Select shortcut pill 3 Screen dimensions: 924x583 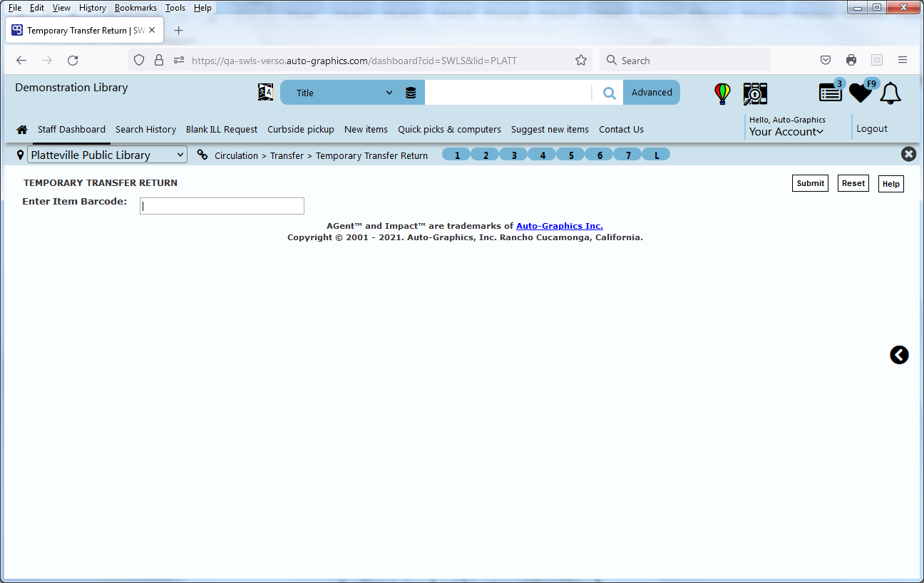(x=514, y=155)
